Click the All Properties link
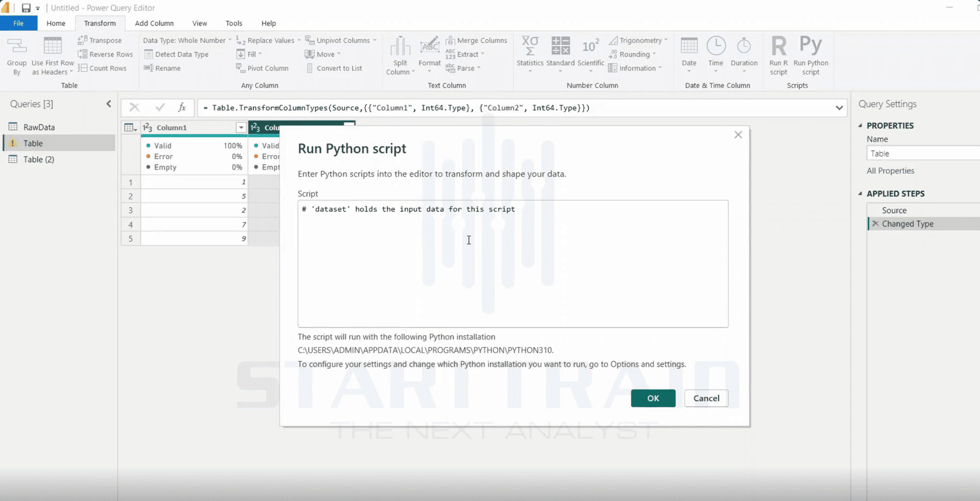This screenshot has width=980, height=501. (x=890, y=171)
